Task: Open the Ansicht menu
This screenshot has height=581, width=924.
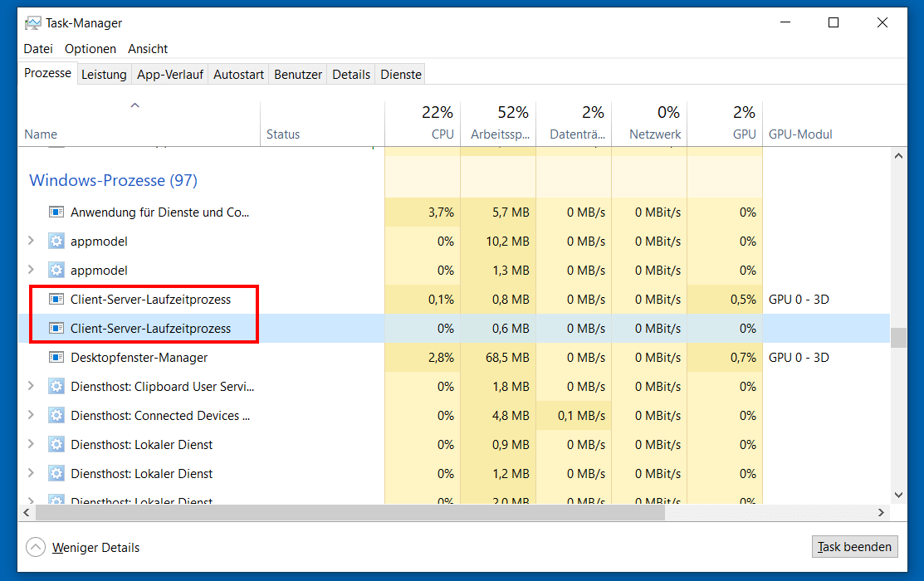Action: 148,49
